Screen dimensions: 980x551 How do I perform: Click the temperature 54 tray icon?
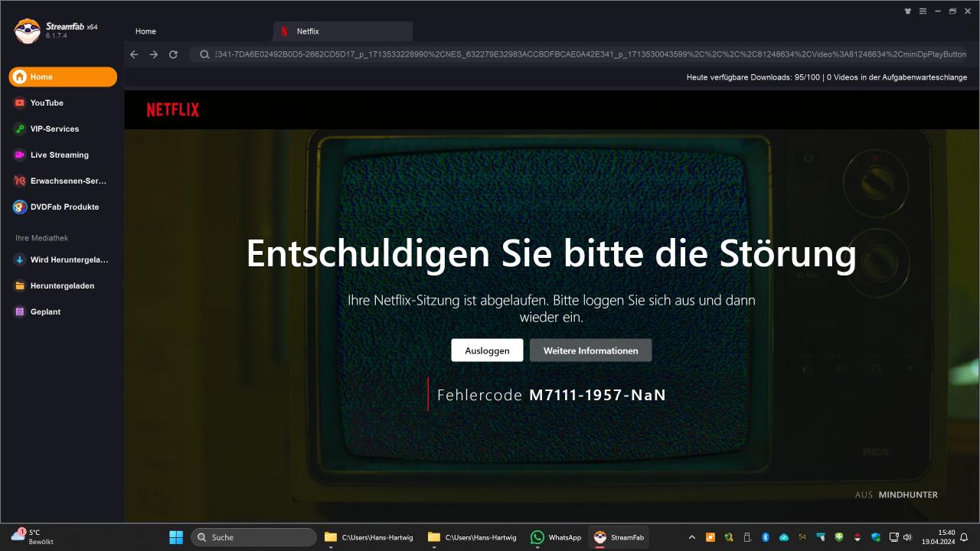[802, 537]
